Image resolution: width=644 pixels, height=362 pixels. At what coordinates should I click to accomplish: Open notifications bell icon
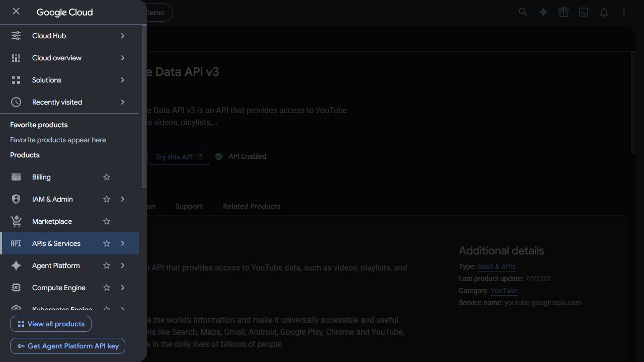click(604, 12)
